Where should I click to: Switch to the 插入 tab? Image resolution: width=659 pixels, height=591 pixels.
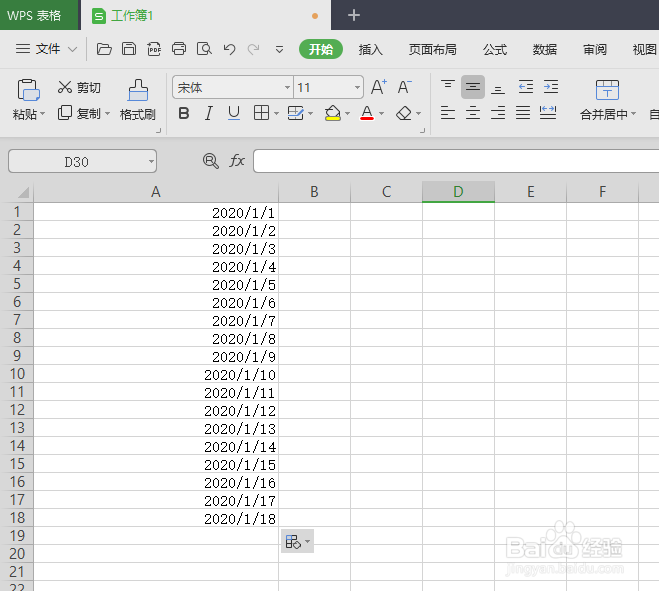pos(370,50)
